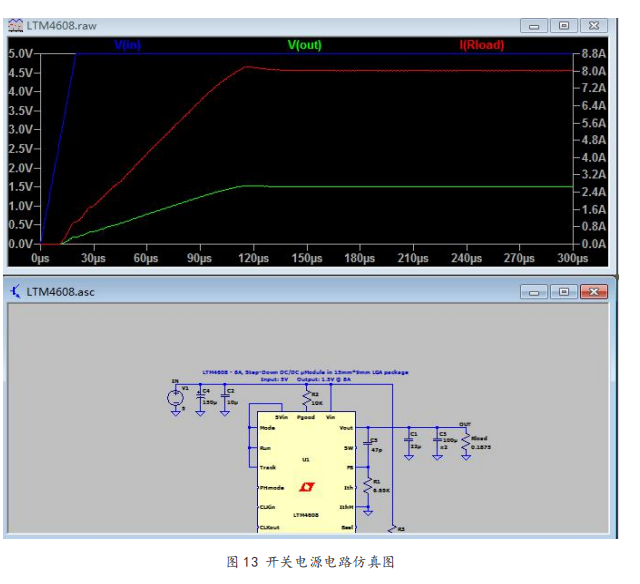Click the 300µs time axis label

pos(573,258)
